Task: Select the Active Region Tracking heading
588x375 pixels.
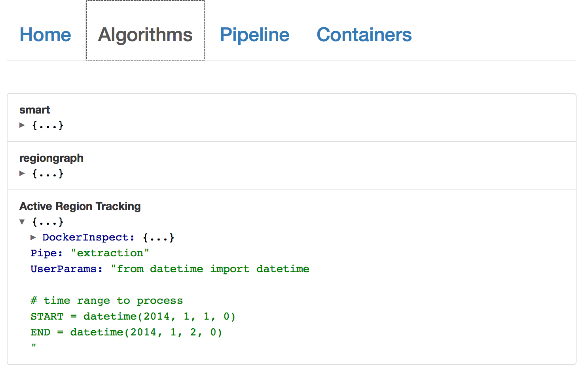Action: click(x=80, y=206)
